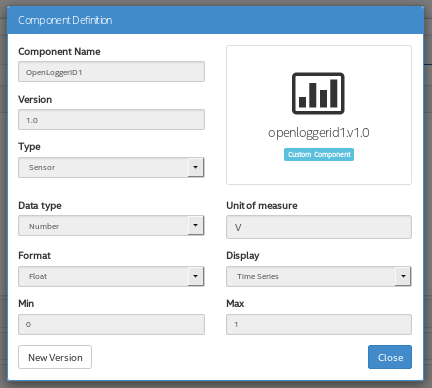The height and width of the screenshot is (388, 432).
Task: Select the Number data type box
Action: pyautogui.click(x=111, y=226)
